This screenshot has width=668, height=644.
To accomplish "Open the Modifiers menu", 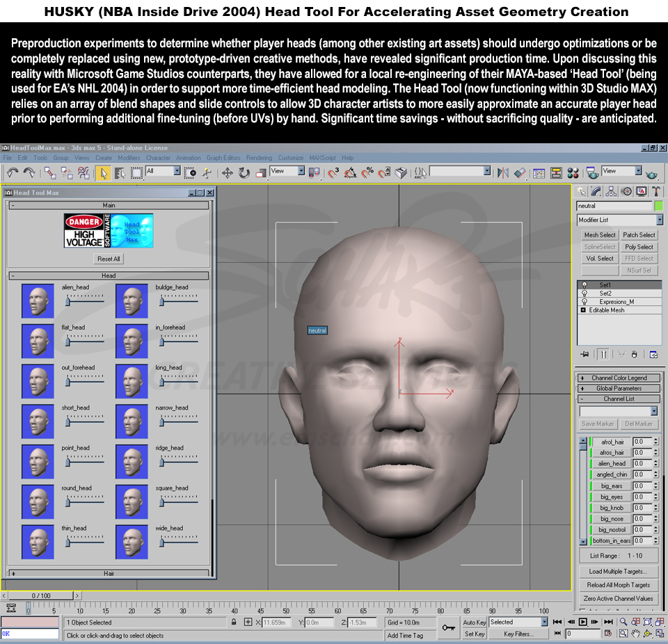I will [x=129, y=158].
